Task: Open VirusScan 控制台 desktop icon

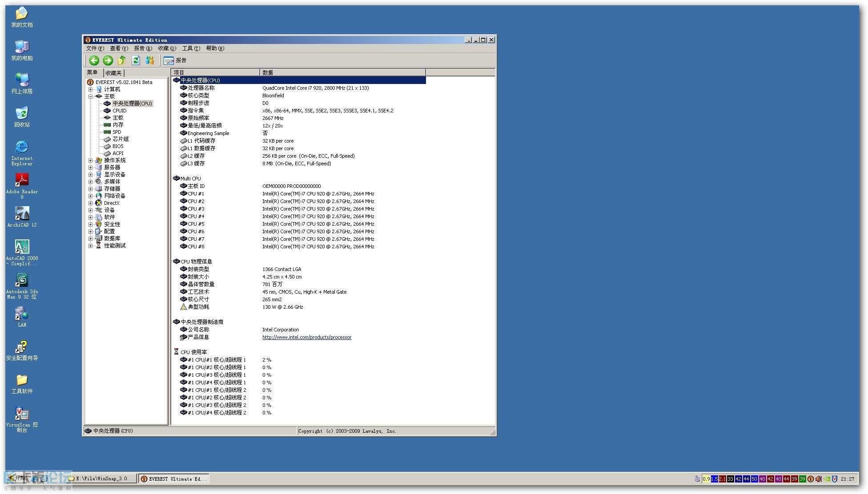Action: pyautogui.click(x=22, y=419)
